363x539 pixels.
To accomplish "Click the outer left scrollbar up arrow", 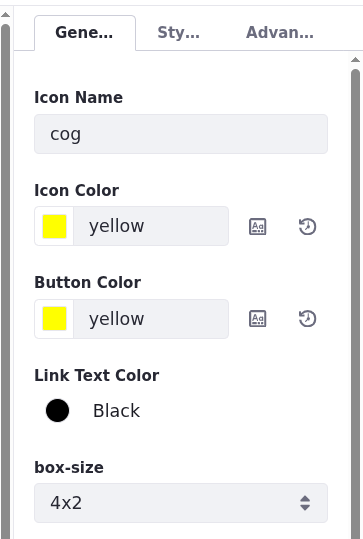I will click(x=6, y=14).
